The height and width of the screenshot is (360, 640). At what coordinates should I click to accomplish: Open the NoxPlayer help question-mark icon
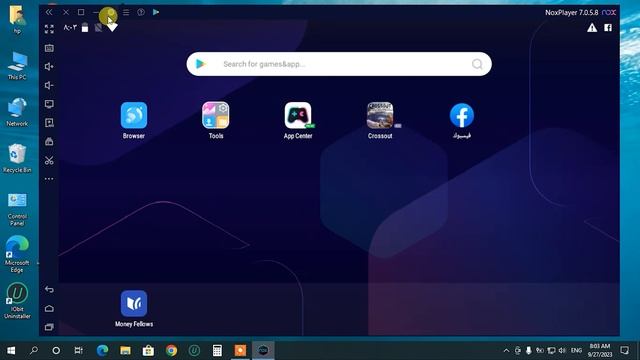141,12
